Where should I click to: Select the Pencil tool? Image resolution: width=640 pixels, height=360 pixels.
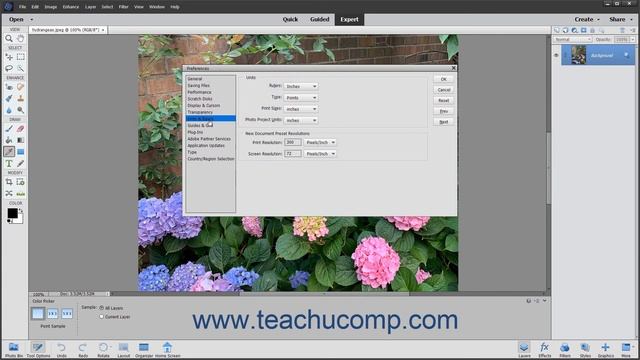coord(20,164)
